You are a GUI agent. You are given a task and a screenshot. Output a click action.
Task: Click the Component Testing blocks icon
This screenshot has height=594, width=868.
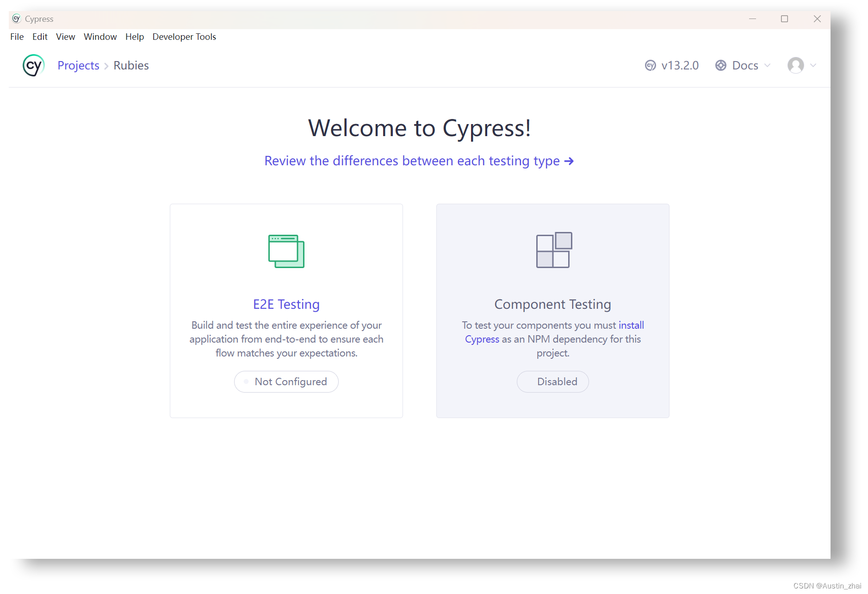coord(554,250)
